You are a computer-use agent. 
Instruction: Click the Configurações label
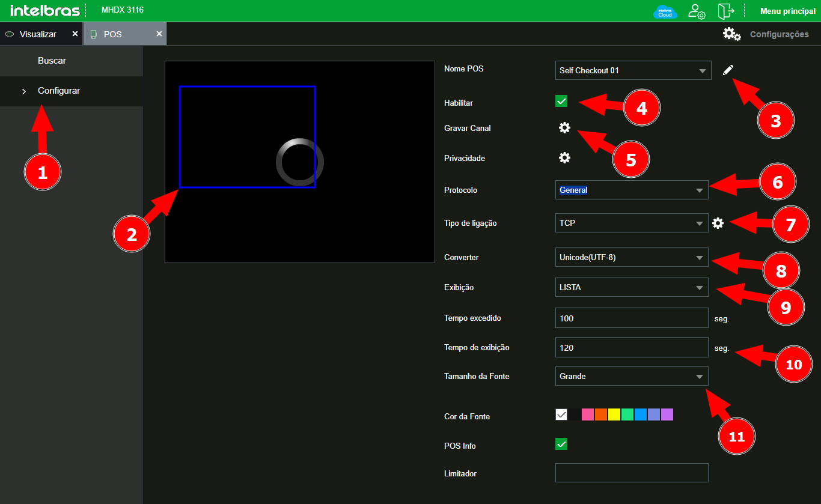[780, 34]
